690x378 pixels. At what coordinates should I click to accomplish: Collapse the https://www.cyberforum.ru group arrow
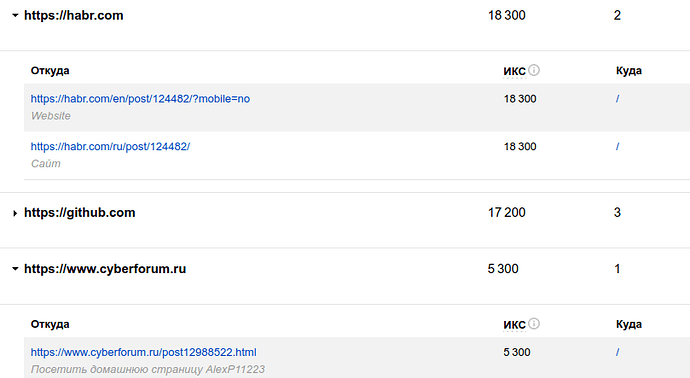15,268
